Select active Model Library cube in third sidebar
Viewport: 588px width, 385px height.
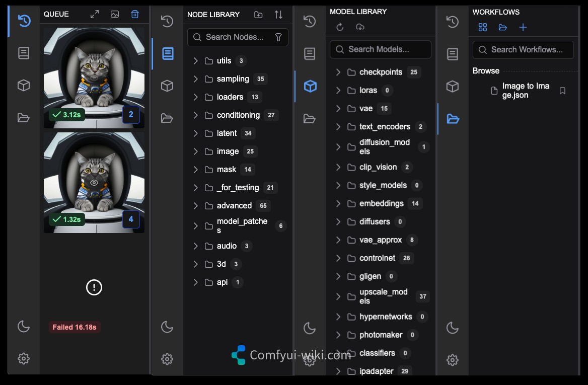point(310,86)
